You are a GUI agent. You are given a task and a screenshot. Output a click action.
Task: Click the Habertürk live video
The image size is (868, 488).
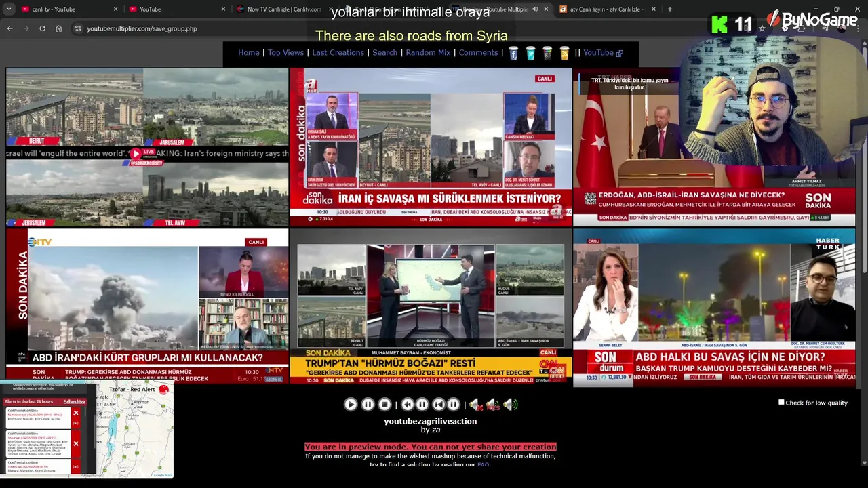click(714, 307)
